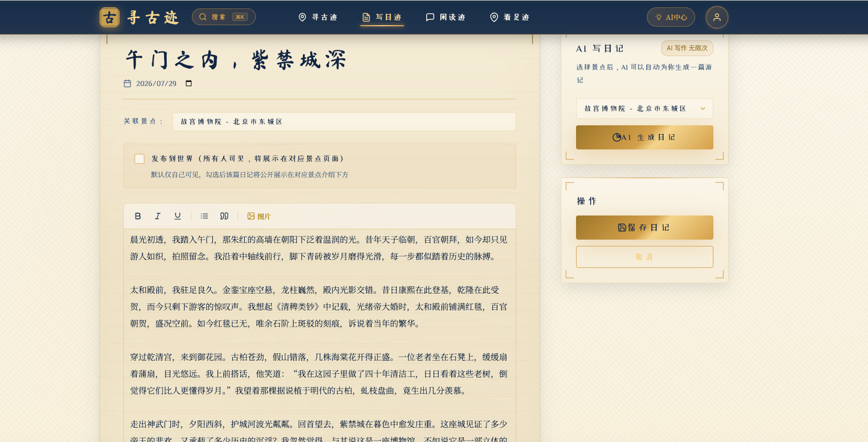Expand the AI 写日记 attraction dropdown
The image size is (868, 442).
(644, 109)
